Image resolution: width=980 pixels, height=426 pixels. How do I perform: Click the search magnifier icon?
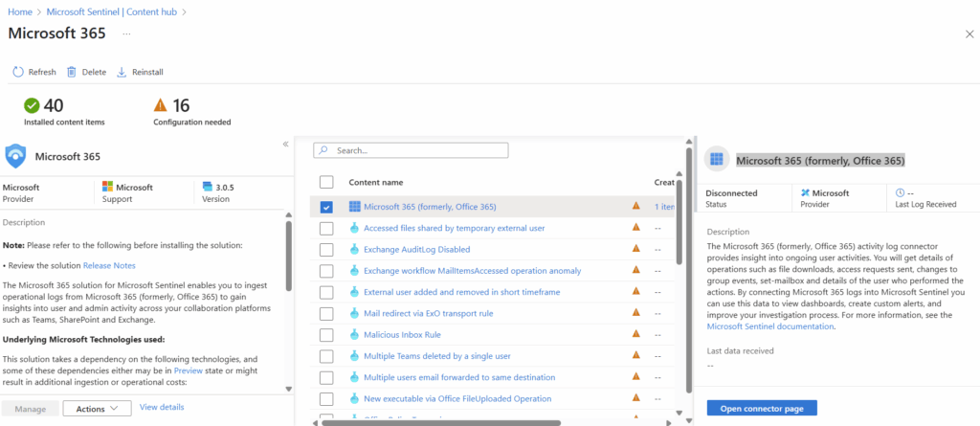click(x=323, y=150)
